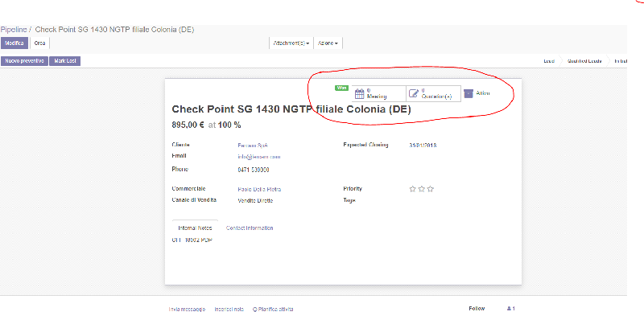Viewport: 644px width, 312px height.
Task: Click phone number 0471 530000
Action: [x=254, y=170]
